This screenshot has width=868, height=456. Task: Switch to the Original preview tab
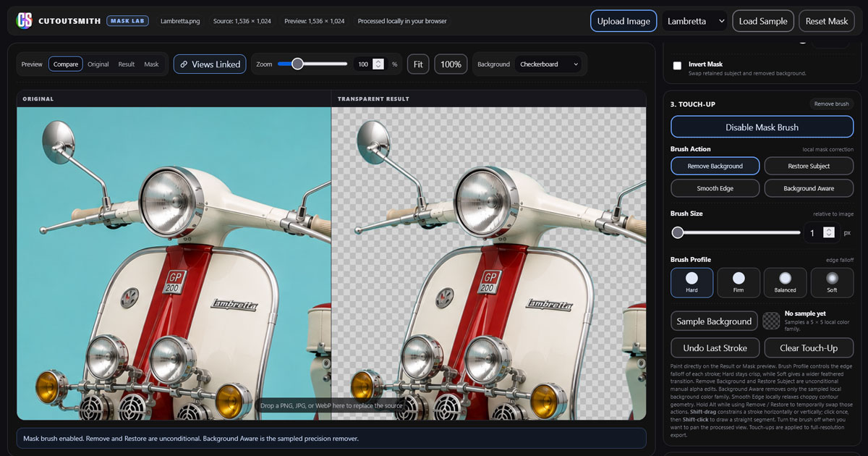(x=98, y=64)
